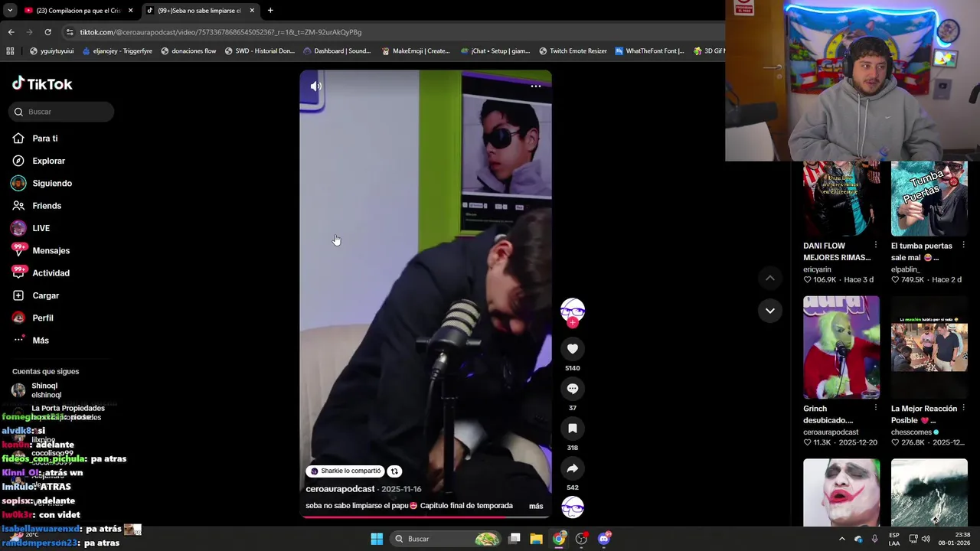Click the video progress bar

425,517
